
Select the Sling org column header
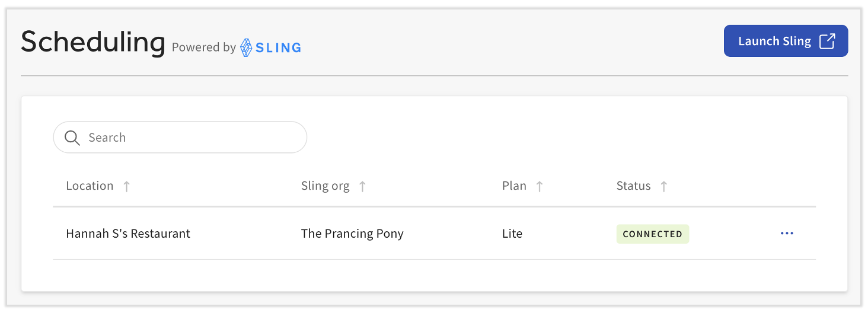[325, 186]
